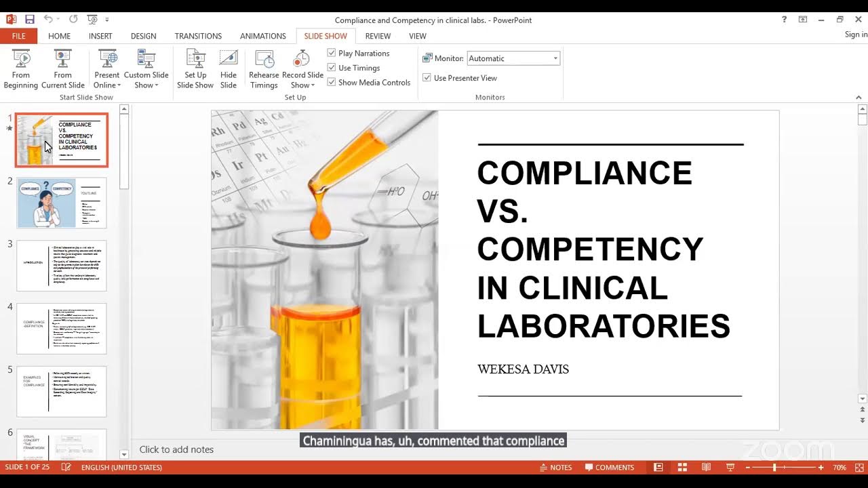Start Rehearse Timings
This screenshot has height=488, width=868.
click(x=264, y=69)
